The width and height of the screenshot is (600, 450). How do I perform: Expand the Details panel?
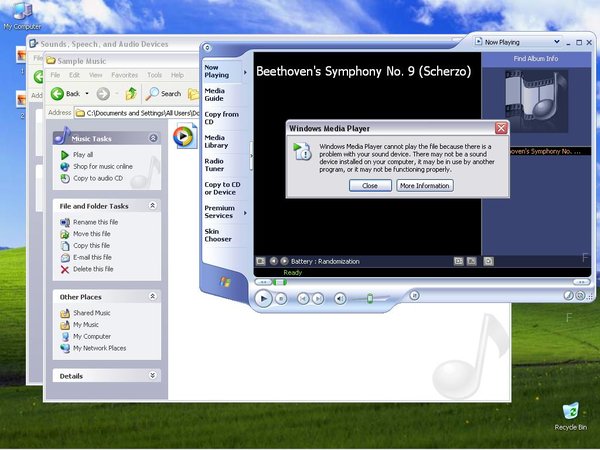[x=152, y=375]
